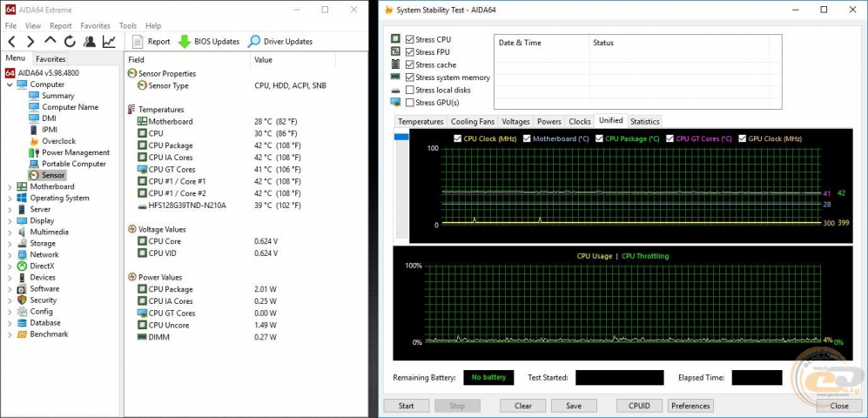Go forward using the right arrow toolbar icon

(30, 42)
